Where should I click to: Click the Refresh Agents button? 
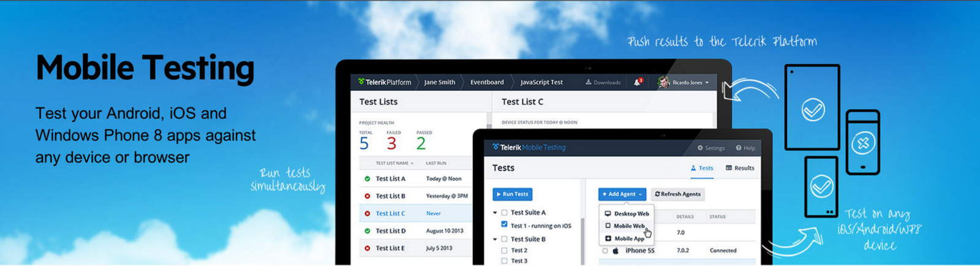pos(677,194)
